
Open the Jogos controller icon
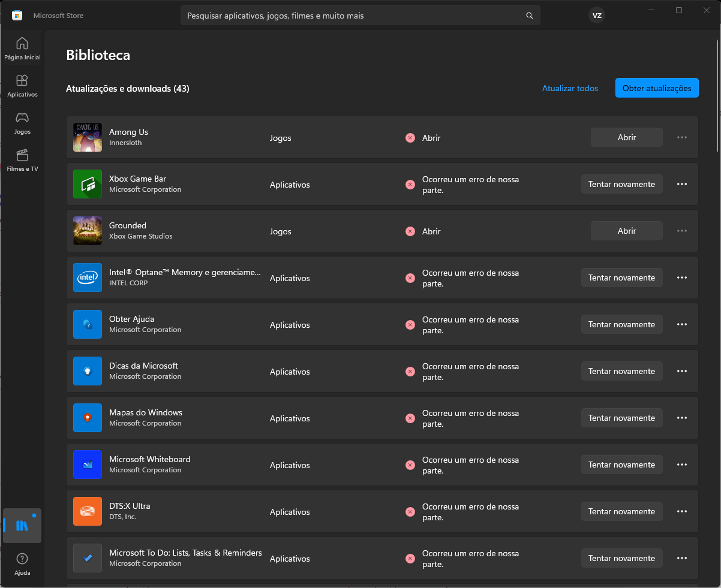point(22,122)
